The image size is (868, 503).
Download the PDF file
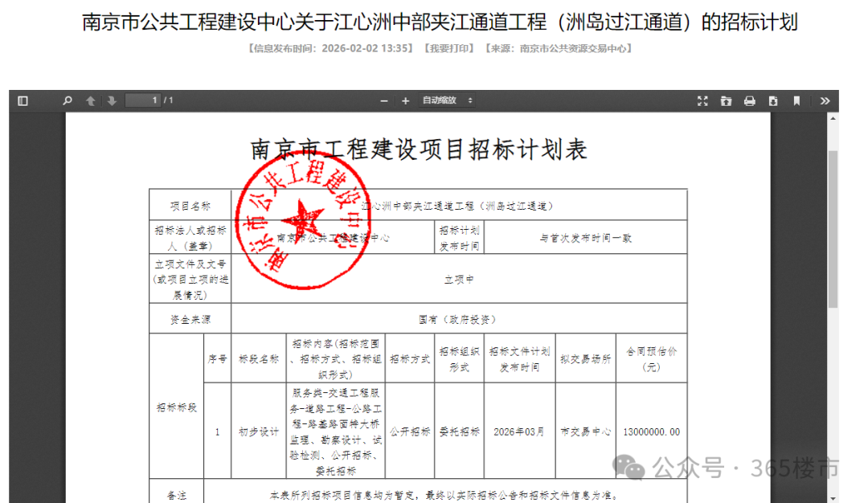point(773,100)
